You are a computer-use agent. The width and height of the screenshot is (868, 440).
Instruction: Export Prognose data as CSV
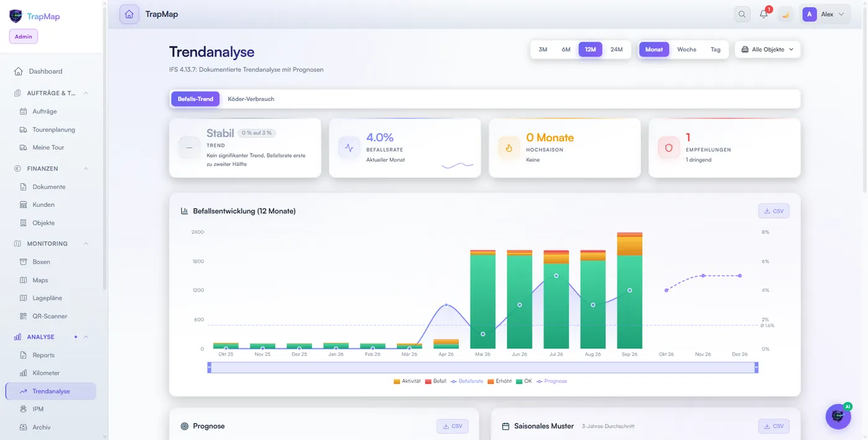click(453, 426)
